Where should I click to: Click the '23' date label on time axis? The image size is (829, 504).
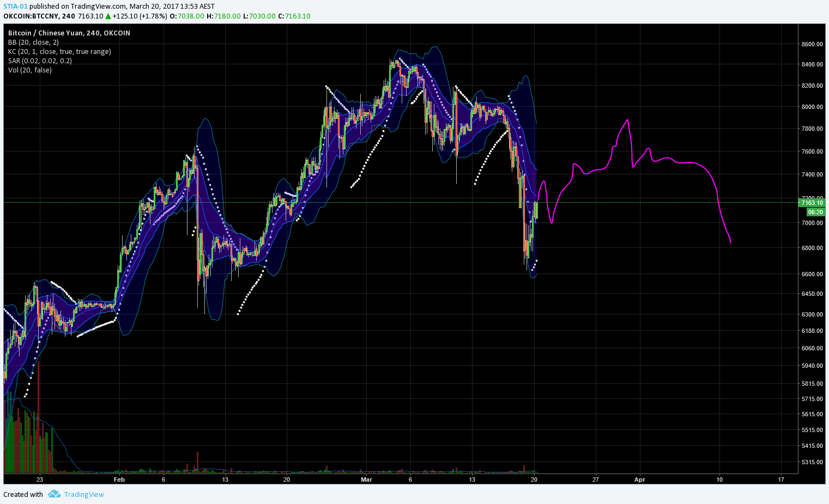40,479
